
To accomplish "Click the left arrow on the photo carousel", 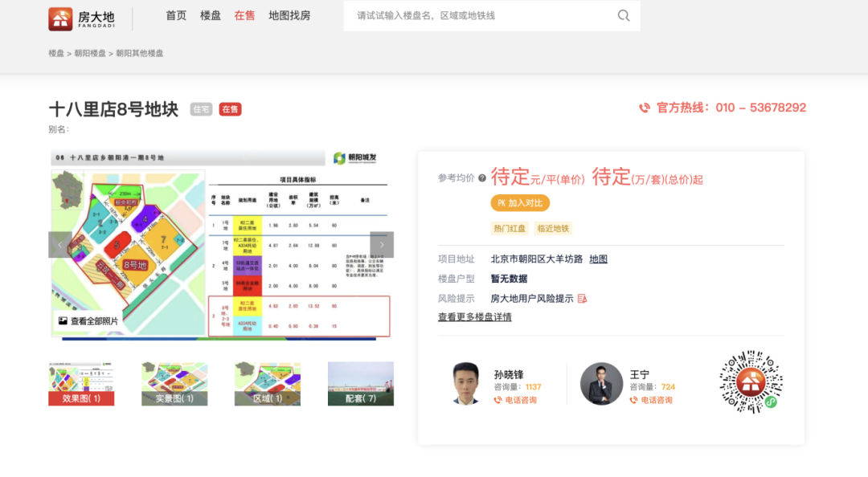I will tap(61, 244).
